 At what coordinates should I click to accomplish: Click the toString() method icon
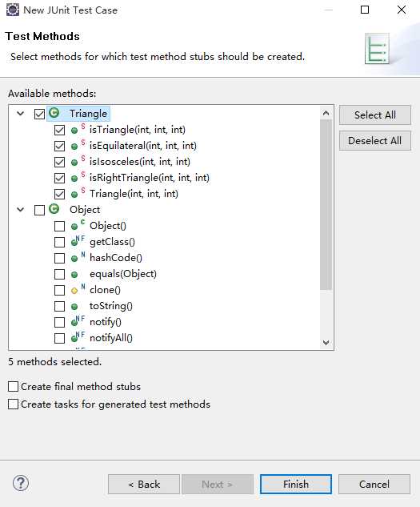[x=74, y=307]
